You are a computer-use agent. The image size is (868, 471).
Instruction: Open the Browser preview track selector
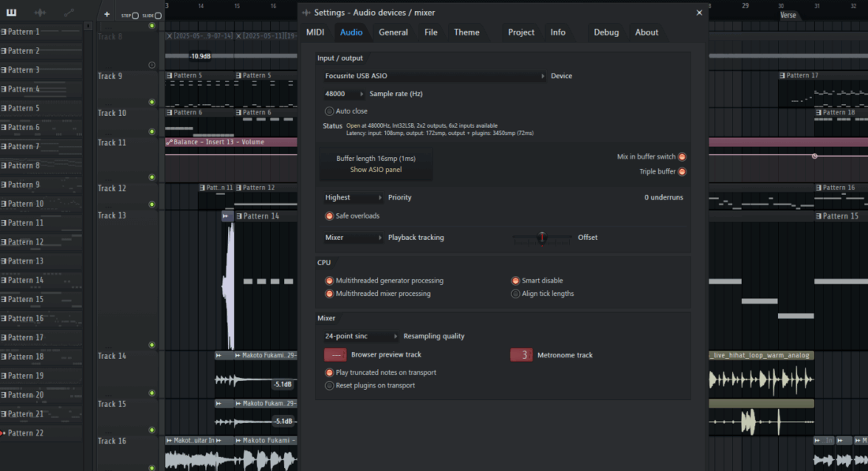point(335,355)
